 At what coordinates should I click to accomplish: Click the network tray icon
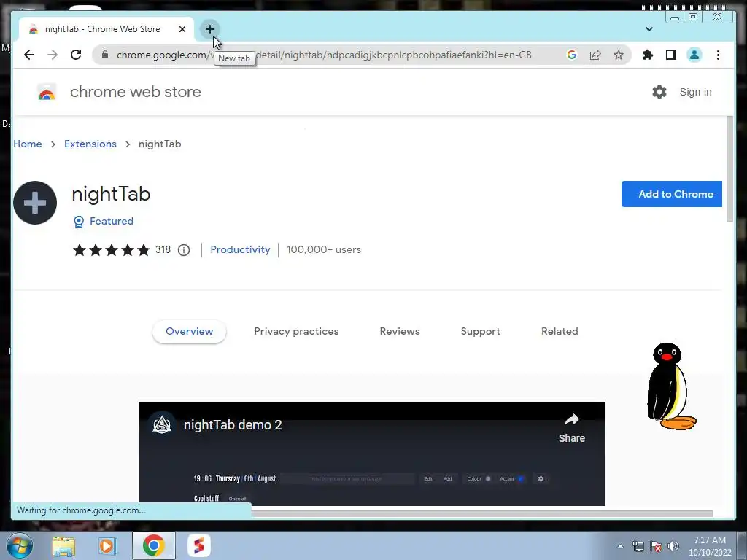pyautogui.click(x=638, y=546)
